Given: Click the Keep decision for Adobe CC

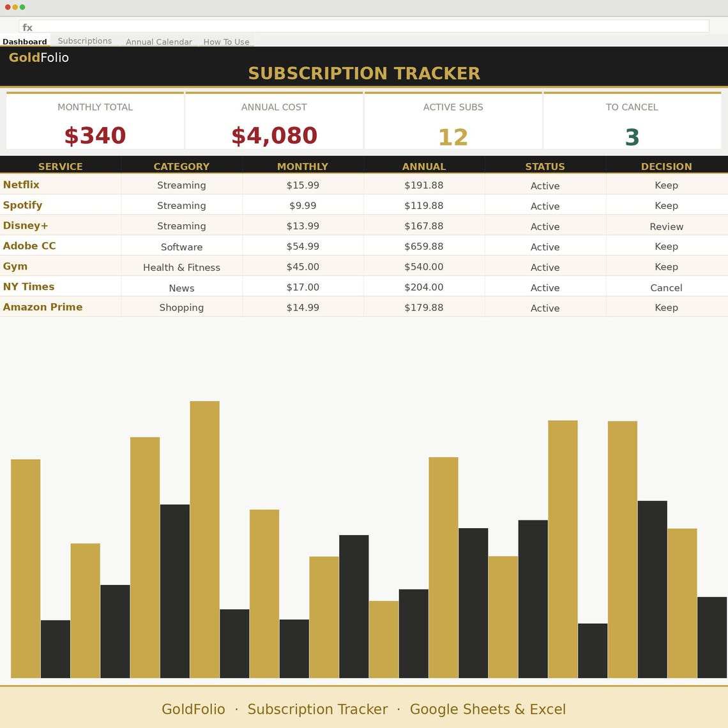Looking at the screenshot, I should [666, 246].
